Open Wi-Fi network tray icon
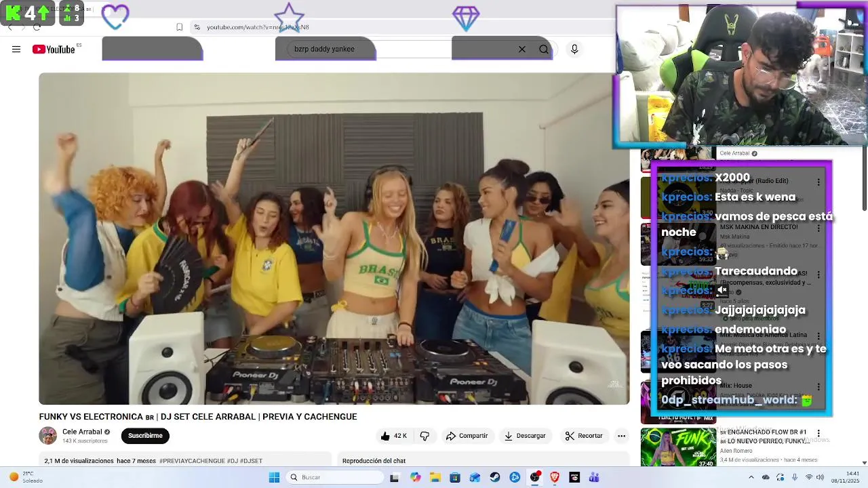This screenshot has height=488, width=868. click(808, 477)
